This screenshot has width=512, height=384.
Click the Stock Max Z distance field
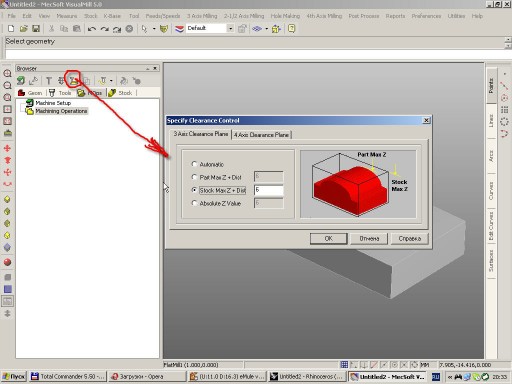click(269, 190)
